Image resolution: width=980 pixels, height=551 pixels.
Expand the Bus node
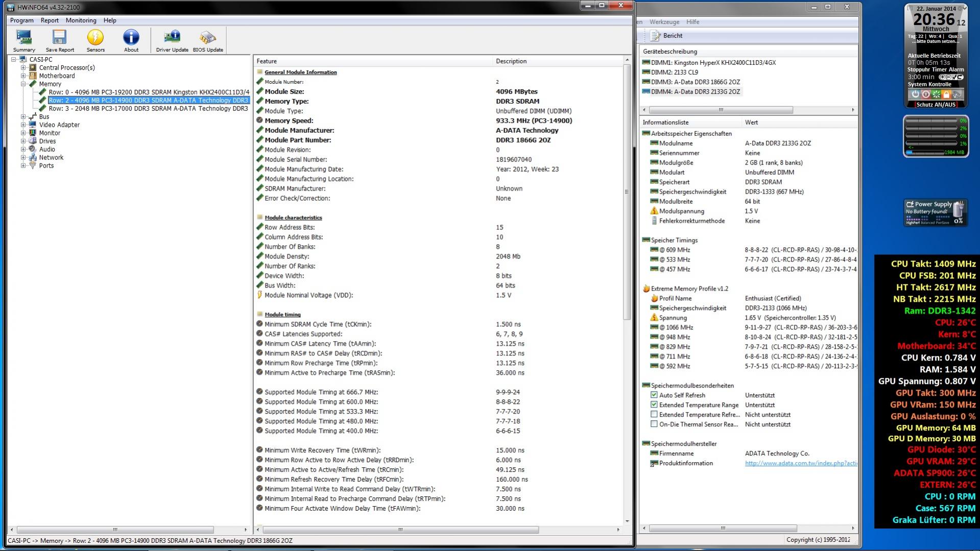point(23,116)
